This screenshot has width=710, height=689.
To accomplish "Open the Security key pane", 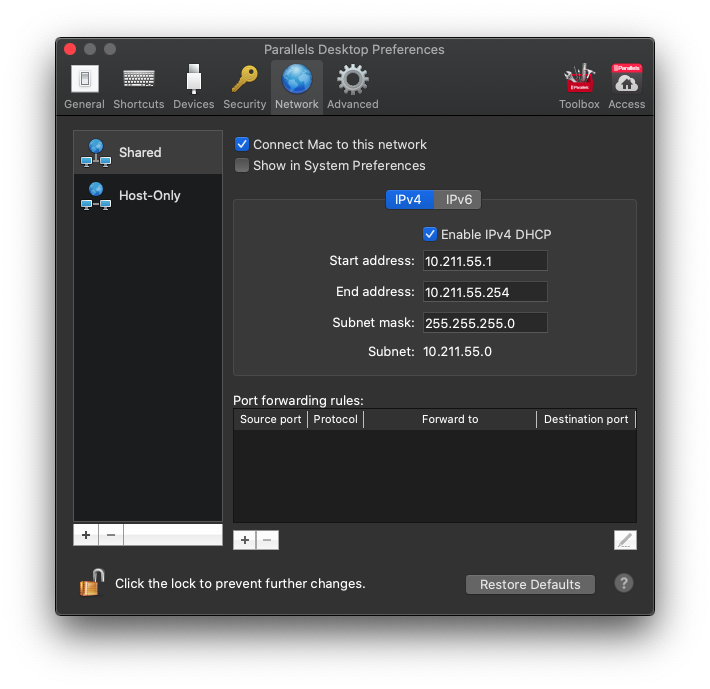I will pos(245,87).
